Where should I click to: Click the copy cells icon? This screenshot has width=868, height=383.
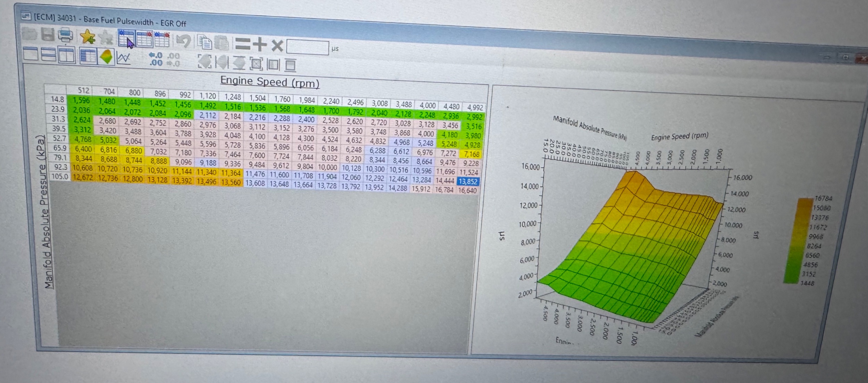(x=205, y=42)
